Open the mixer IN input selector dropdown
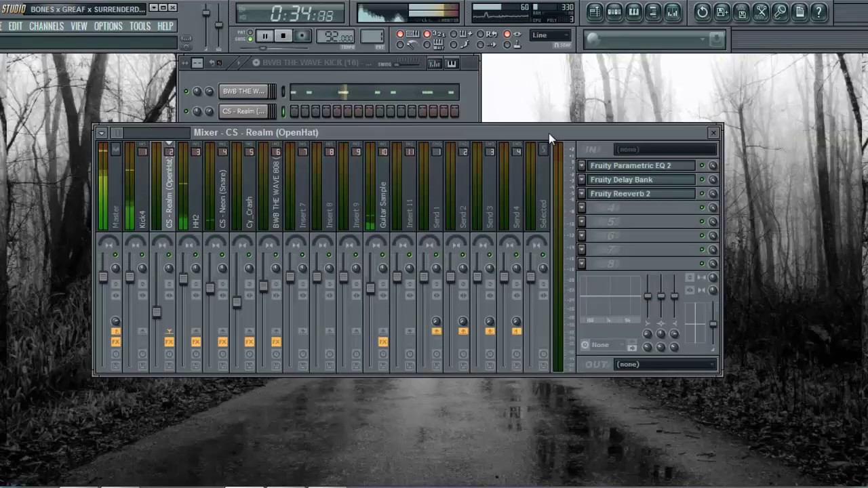This screenshot has width=868, height=488. 665,149
